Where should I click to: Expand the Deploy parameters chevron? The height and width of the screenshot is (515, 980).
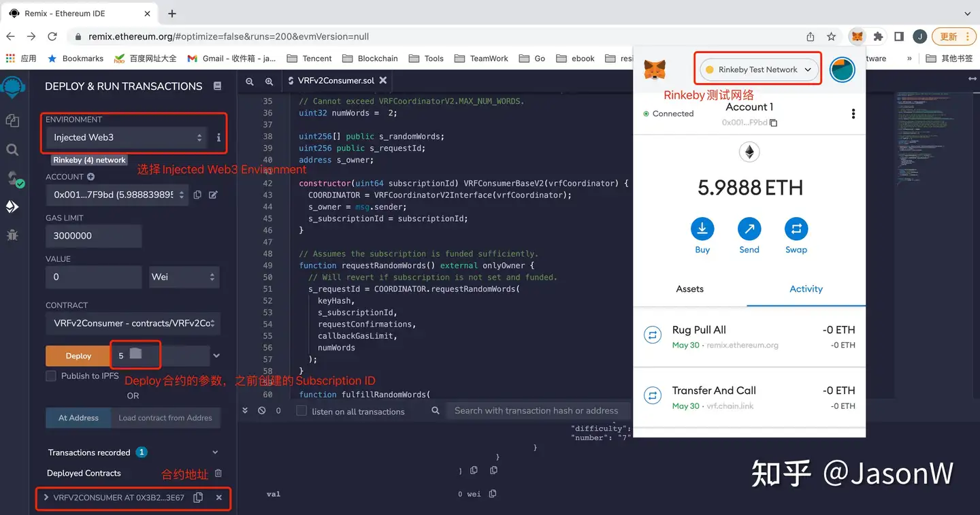[x=216, y=356]
